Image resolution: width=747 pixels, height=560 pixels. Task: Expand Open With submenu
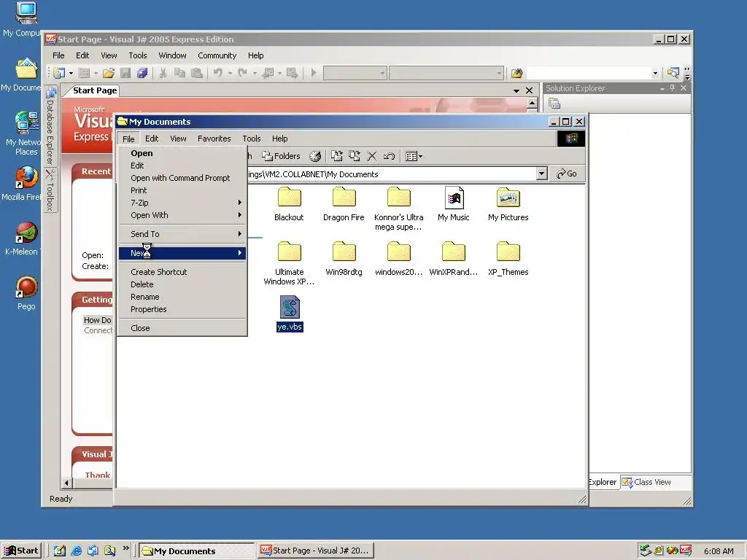point(182,215)
